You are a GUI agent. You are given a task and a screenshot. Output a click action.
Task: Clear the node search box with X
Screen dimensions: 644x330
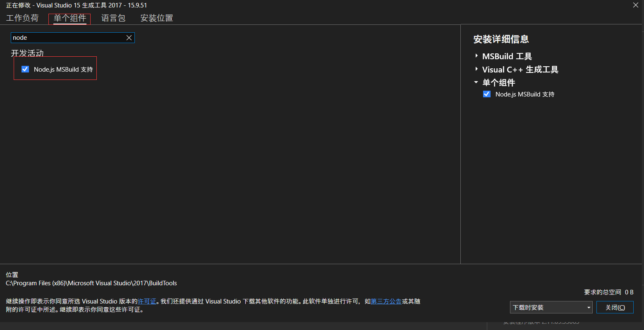[129, 38]
